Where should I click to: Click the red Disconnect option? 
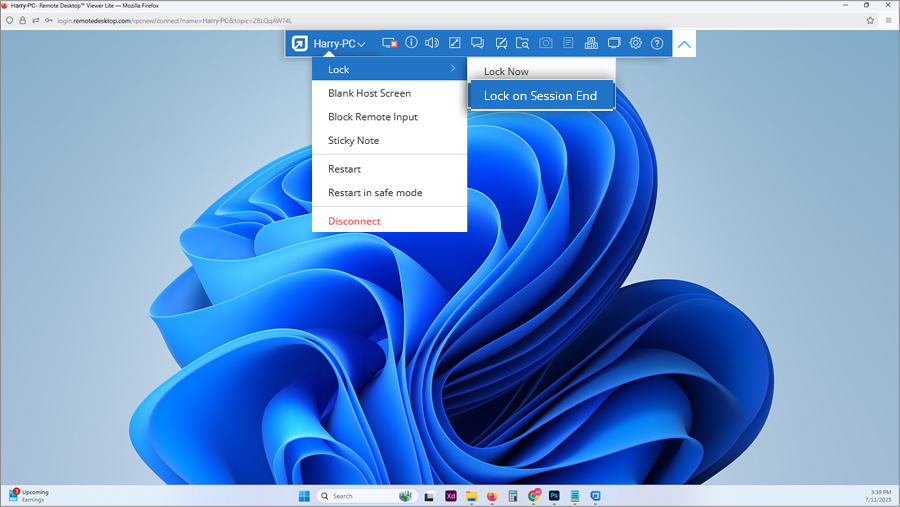pyautogui.click(x=354, y=221)
